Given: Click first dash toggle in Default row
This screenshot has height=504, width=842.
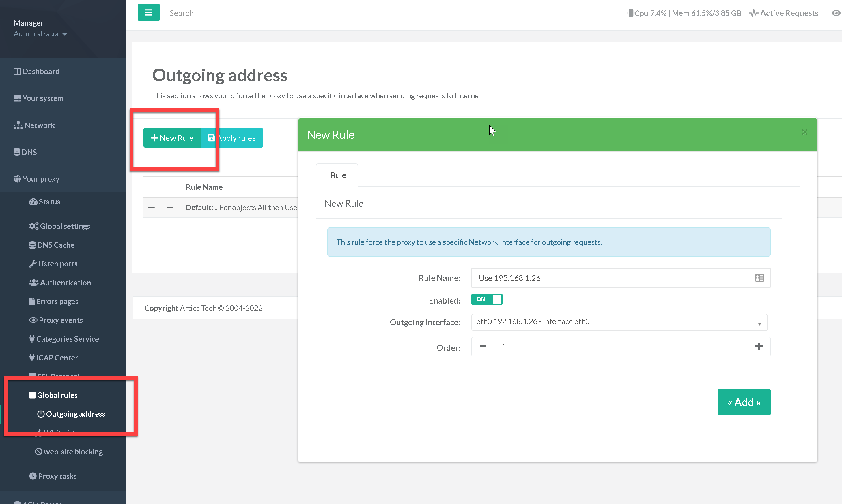Looking at the screenshot, I should 151,208.
